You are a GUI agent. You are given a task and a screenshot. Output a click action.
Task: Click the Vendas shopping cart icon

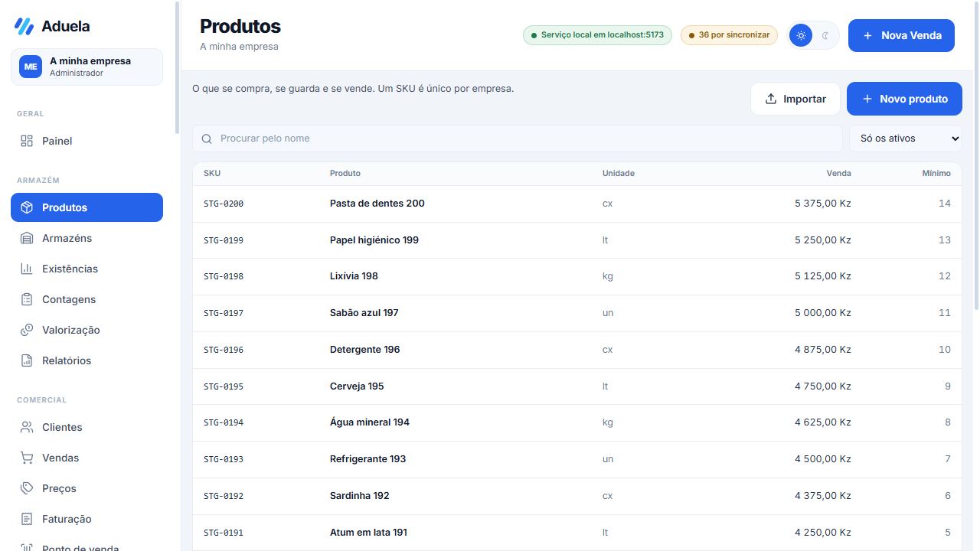pyautogui.click(x=27, y=458)
